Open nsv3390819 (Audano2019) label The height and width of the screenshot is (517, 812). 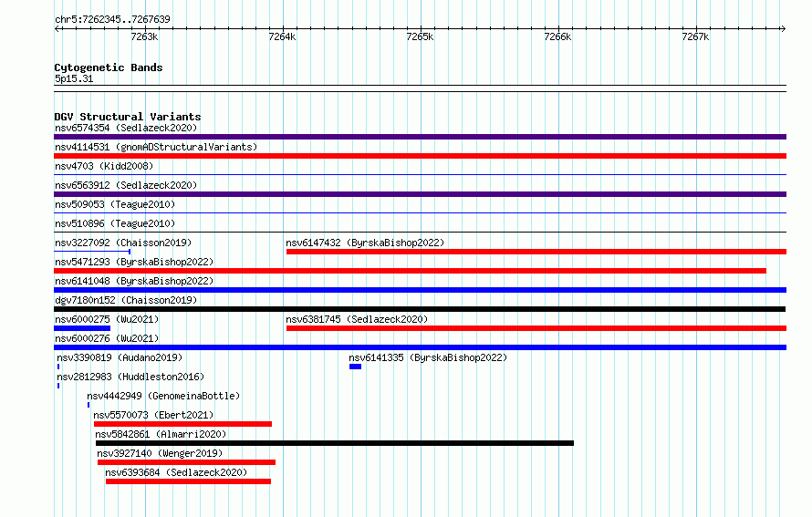(120, 357)
